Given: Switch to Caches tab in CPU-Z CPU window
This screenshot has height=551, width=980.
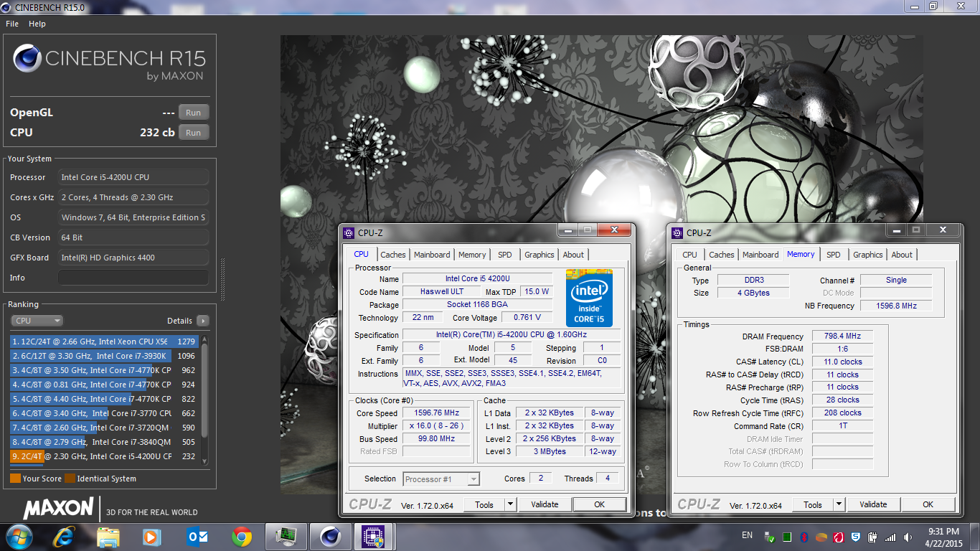Looking at the screenshot, I should tap(393, 255).
